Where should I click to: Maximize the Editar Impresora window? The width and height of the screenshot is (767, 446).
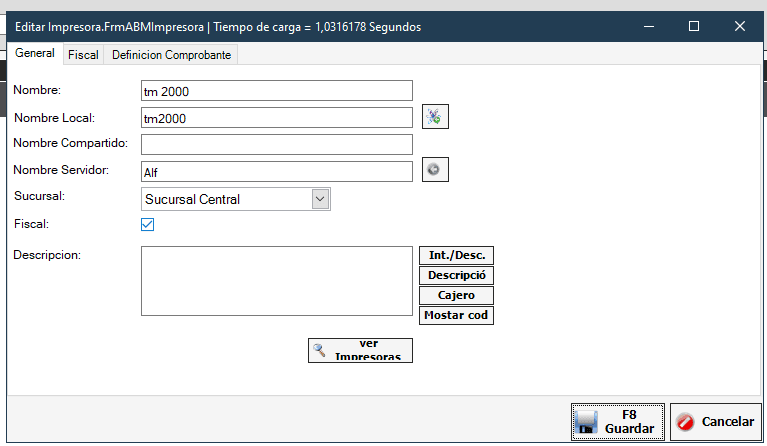[694, 27]
